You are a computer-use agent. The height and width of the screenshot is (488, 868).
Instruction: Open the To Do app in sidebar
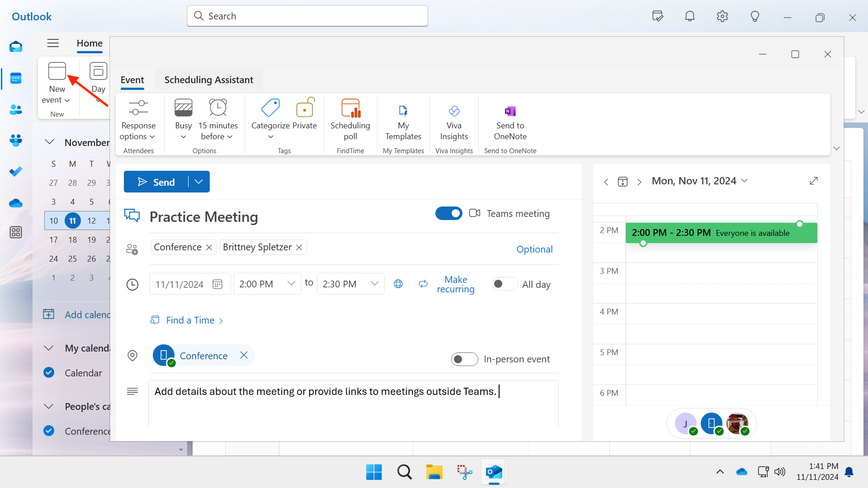coord(16,172)
